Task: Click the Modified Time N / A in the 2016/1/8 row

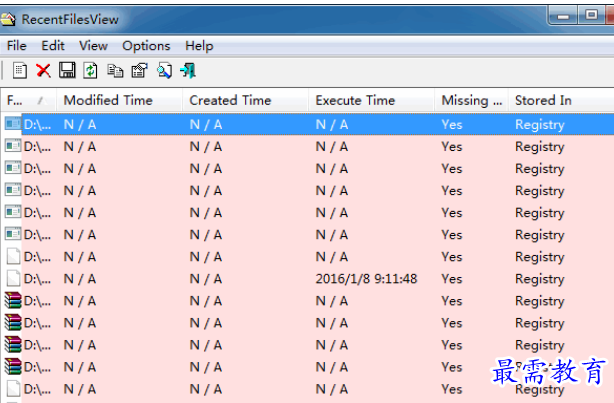Action: 80,279
